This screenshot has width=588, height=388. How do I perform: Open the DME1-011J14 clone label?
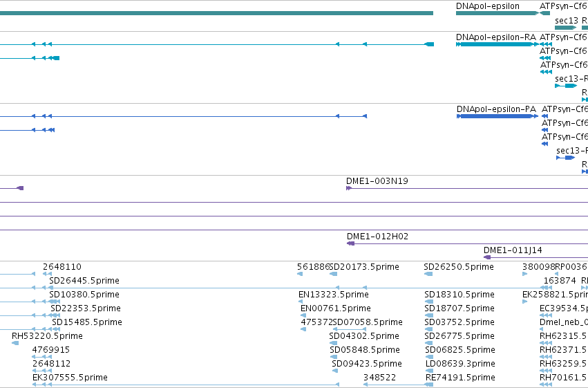(513, 250)
